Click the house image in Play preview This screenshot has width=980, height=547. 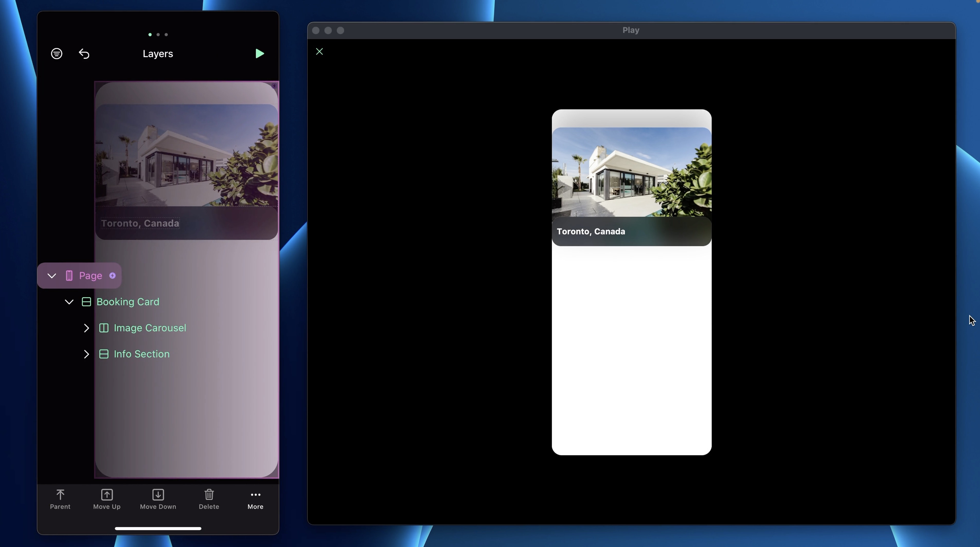(631, 172)
